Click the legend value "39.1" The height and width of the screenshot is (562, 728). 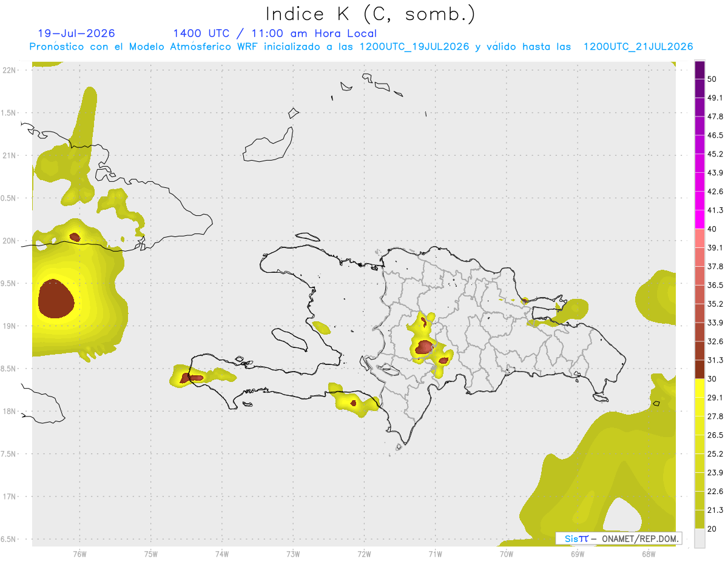[x=715, y=247]
